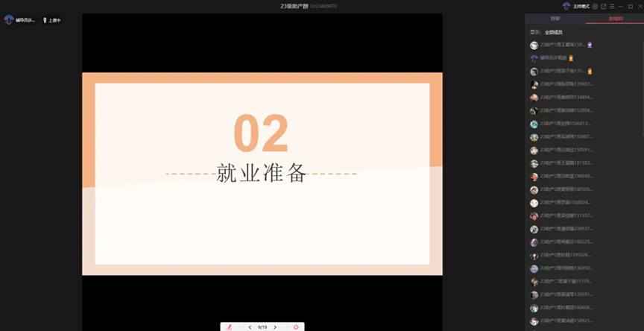
Task: Open the settings gear icon in title bar
Action: 596,6
